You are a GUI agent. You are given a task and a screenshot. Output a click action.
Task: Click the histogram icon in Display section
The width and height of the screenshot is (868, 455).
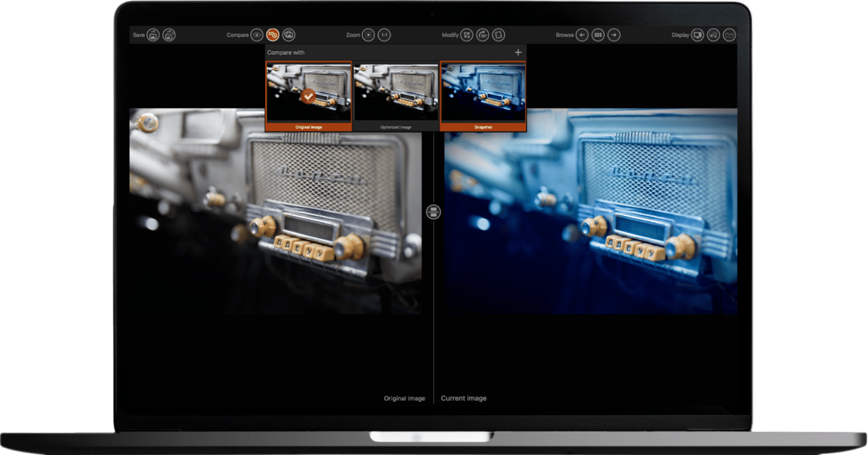tap(729, 34)
